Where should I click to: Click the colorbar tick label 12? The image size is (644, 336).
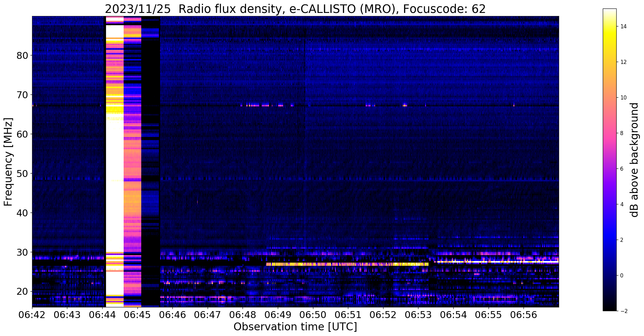[x=623, y=62]
